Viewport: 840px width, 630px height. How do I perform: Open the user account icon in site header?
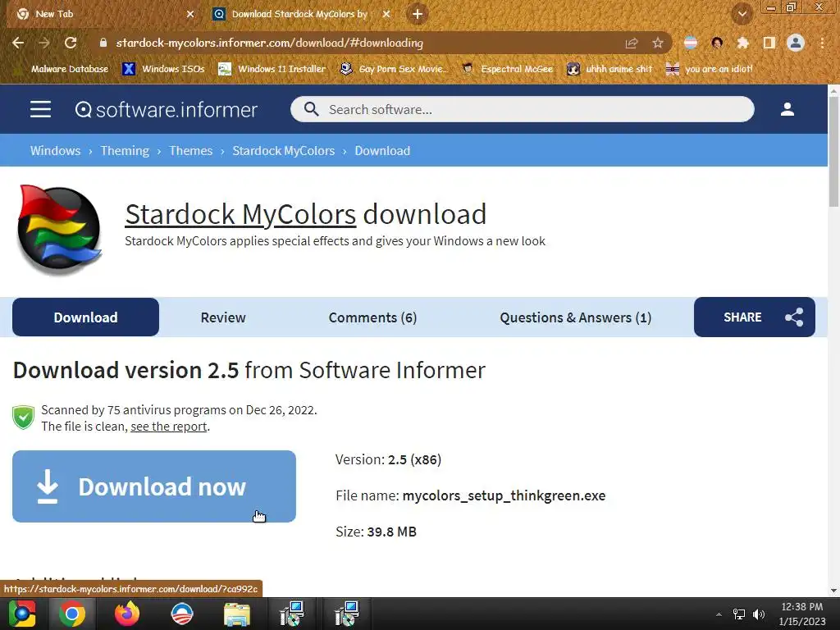(787, 109)
